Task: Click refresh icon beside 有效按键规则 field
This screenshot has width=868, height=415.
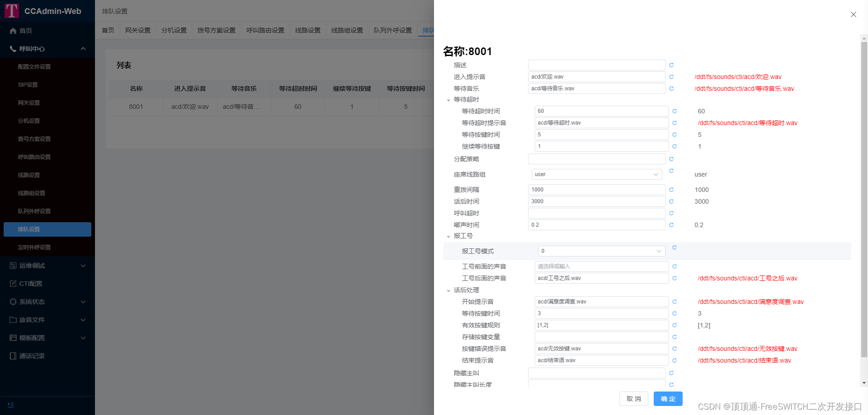Action: [675, 325]
